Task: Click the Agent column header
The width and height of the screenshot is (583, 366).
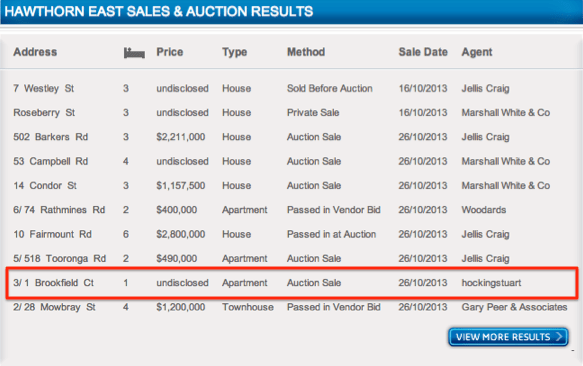Action: pyautogui.click(x=477, y=52)
